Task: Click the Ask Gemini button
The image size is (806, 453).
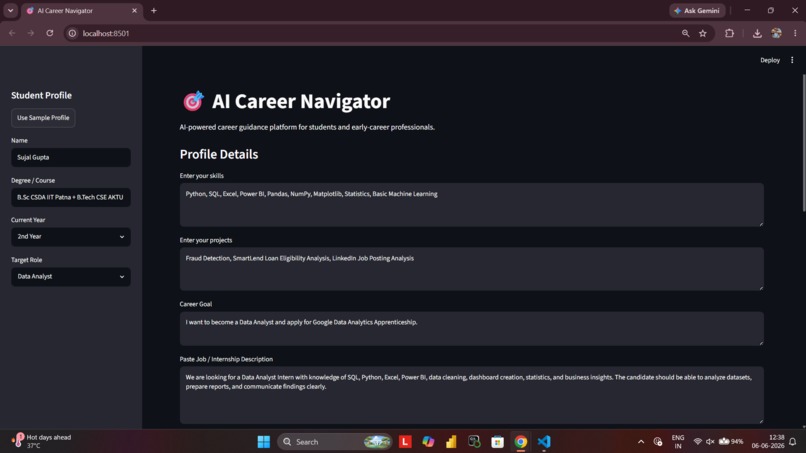Action: pyautogui.click(x=697, y=10)
